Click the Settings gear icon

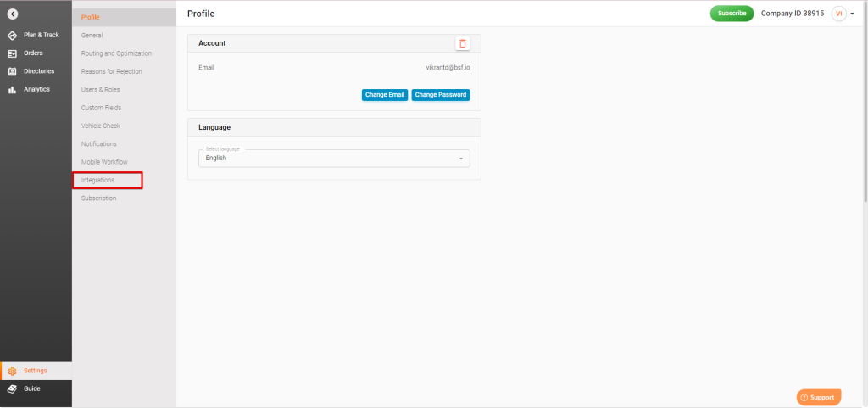(x=12, y=371)
